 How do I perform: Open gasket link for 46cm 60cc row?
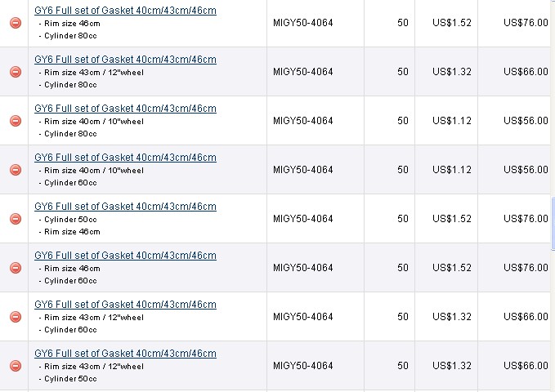point(125,256)
